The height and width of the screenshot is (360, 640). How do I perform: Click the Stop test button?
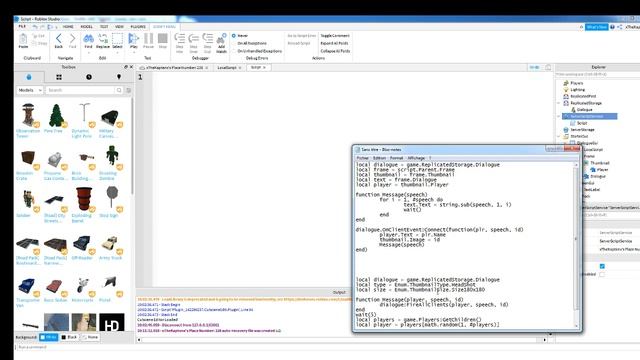162,39
